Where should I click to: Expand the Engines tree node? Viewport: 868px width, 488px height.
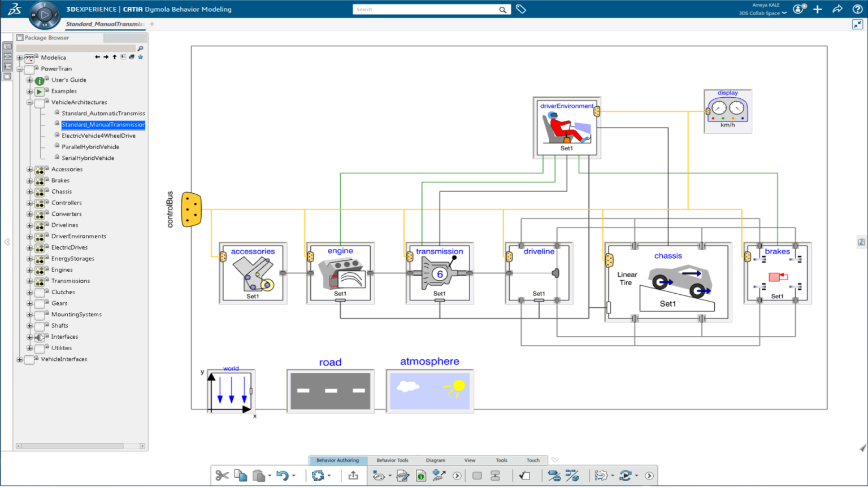pyautogui.click(x=30, y=270)
